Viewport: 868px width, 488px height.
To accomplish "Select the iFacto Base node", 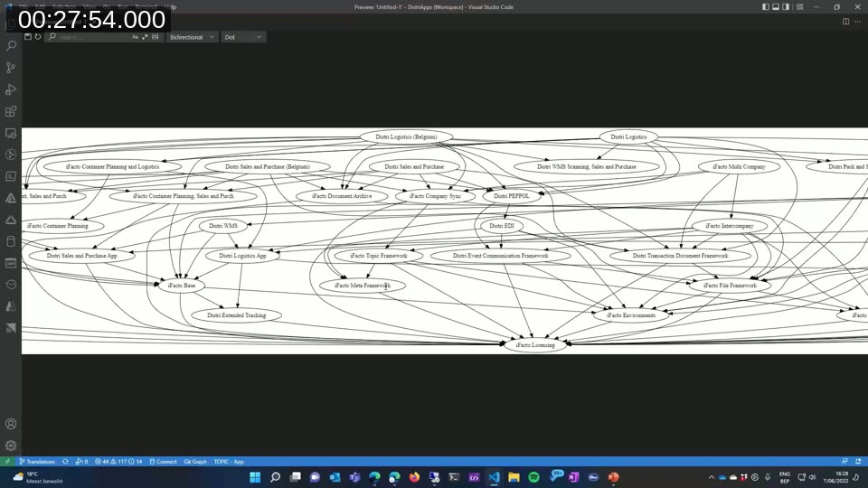I will (182, 286).
